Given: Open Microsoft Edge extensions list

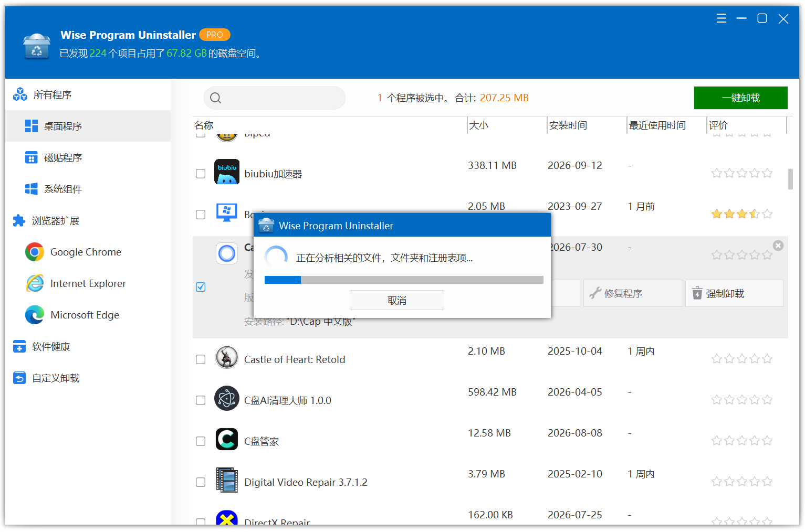Looking at the screenshot, I should (88, 315).
